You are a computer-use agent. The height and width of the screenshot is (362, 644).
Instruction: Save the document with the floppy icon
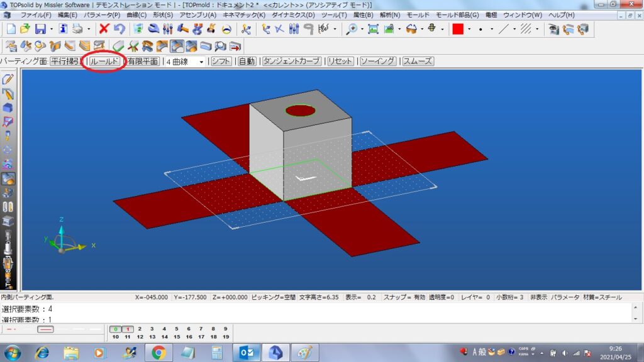40,29
